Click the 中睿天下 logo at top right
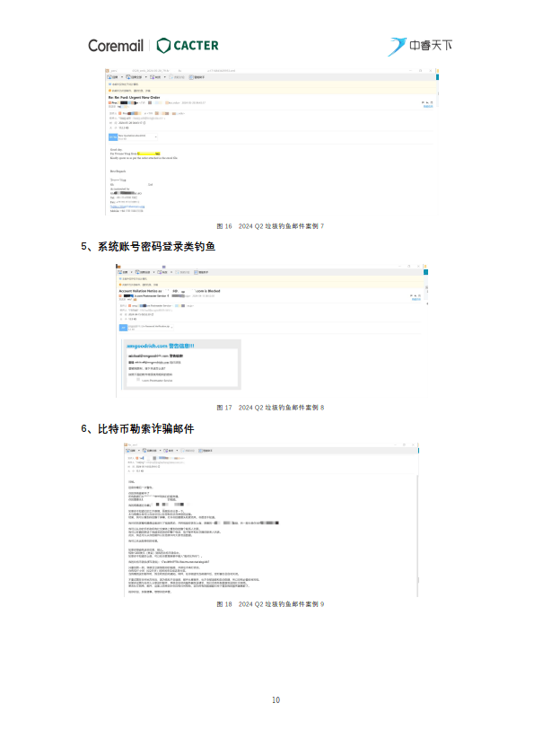The width and height of the screenshot is (534, 756). (x=420, y=46)
